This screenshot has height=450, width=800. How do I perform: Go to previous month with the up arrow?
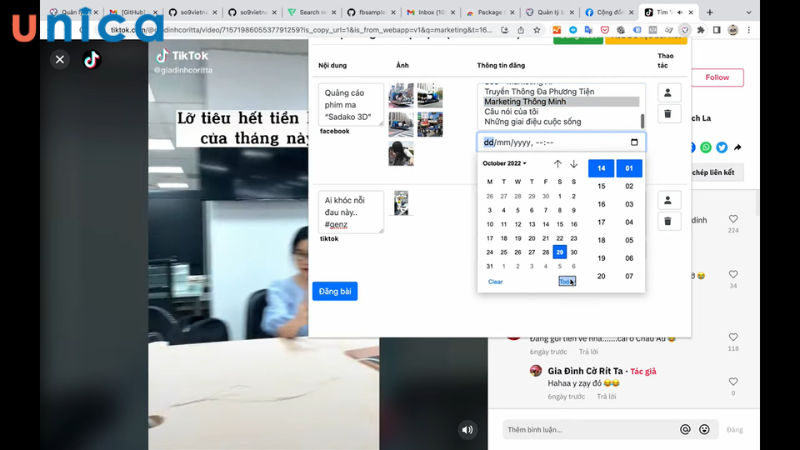(x=558, y=164)
